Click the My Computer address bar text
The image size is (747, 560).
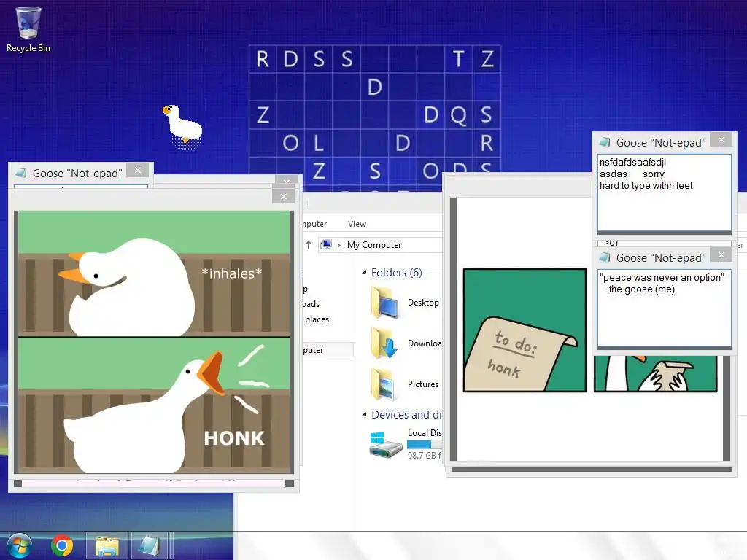point(374,245)
